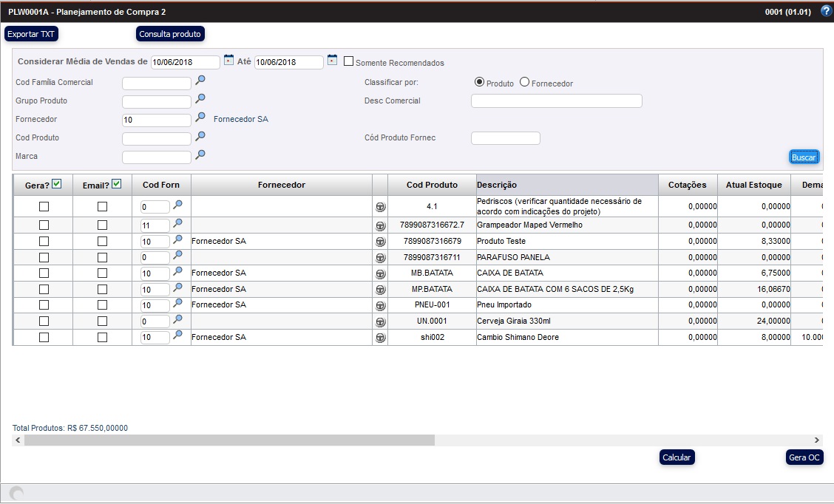The width and height of the screenshot is (834, 504).
Task: Search Cod Família Comercial with magnifier
Action: [200, 81]
